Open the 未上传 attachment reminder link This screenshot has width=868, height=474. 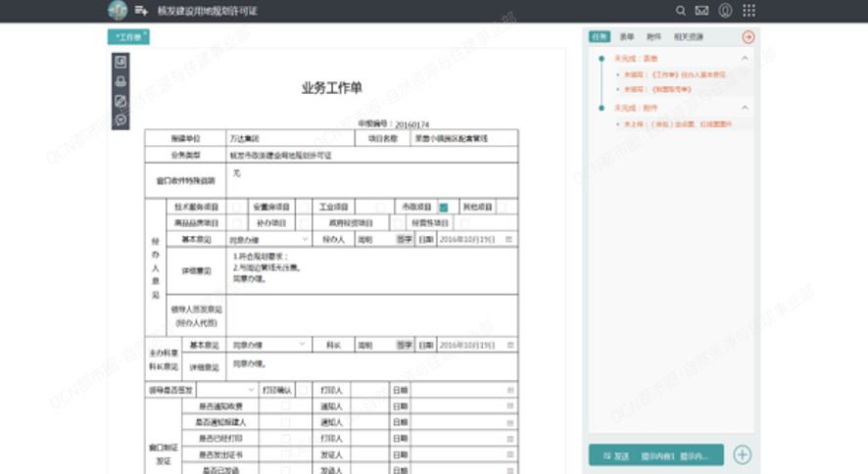coord(678,124)
